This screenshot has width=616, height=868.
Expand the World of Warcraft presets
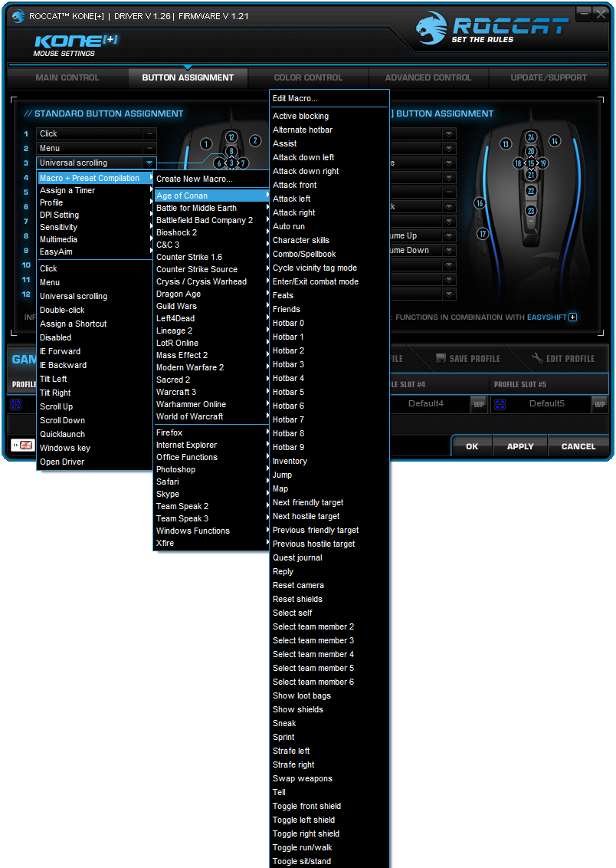[211, 416]
